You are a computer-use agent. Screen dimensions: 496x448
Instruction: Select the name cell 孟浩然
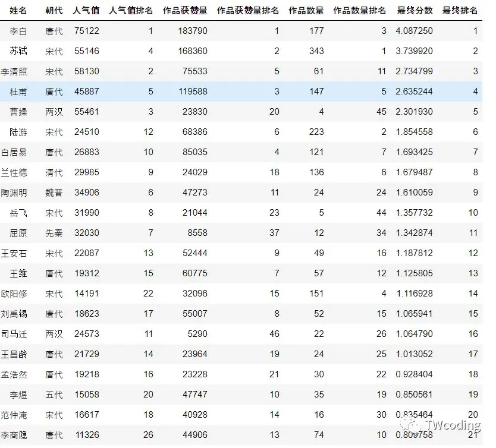14,375
